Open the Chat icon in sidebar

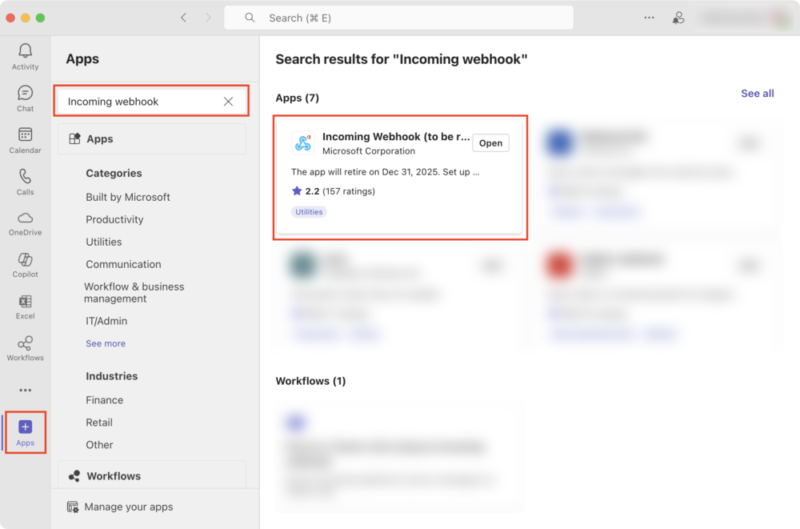(25, 93)
